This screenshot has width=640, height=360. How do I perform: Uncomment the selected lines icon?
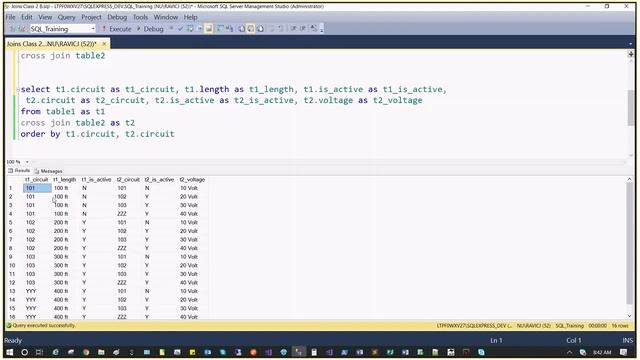[x=281, y=29]
